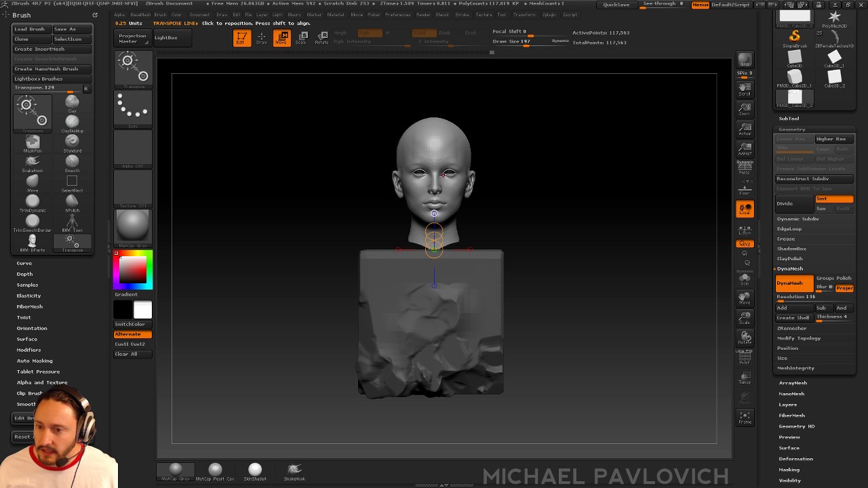Select the PolyMesh3D tool thumbnail

(x=834, y=20)
